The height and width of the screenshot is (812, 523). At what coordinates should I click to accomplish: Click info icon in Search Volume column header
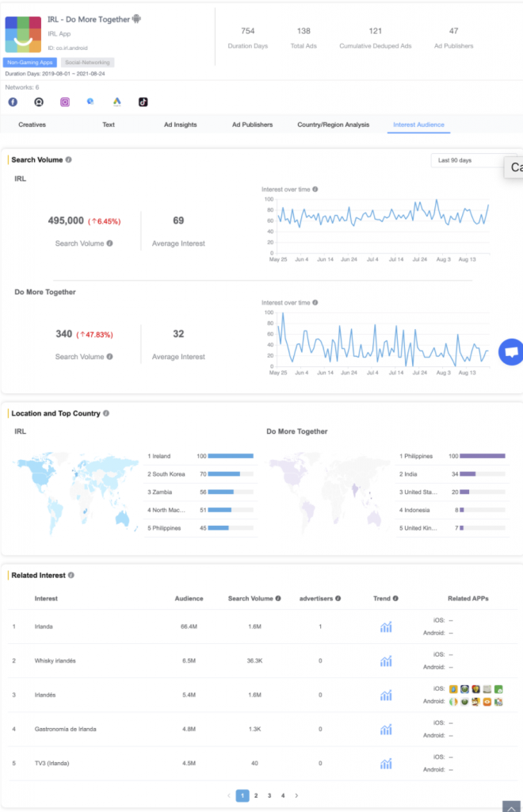coord(278,599)
